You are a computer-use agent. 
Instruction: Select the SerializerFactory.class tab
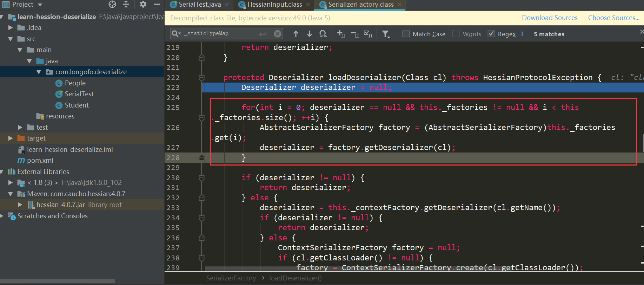(361, 5)
